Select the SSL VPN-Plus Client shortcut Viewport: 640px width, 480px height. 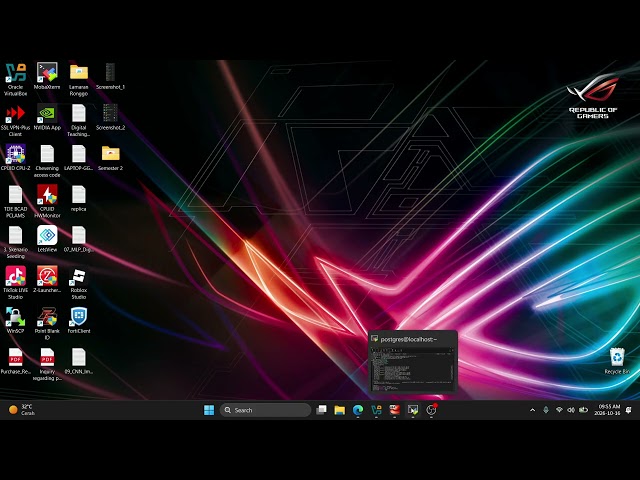(16, 120)
